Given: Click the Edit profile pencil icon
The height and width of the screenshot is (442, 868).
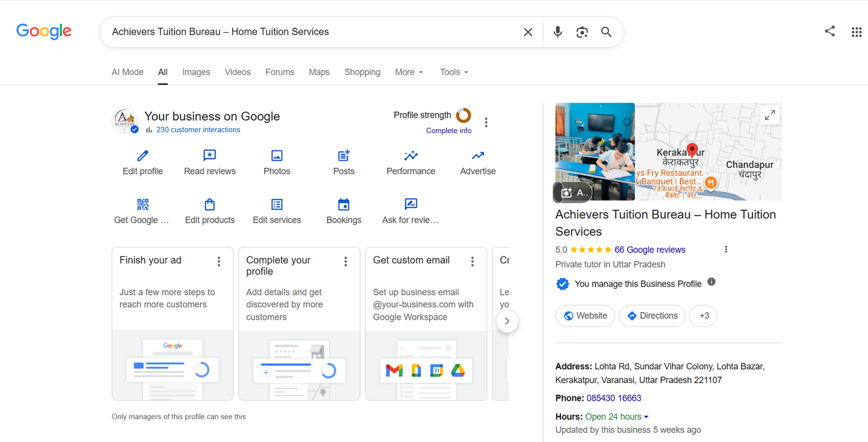Looking at the screenshot, I should [x=143, y=156].
